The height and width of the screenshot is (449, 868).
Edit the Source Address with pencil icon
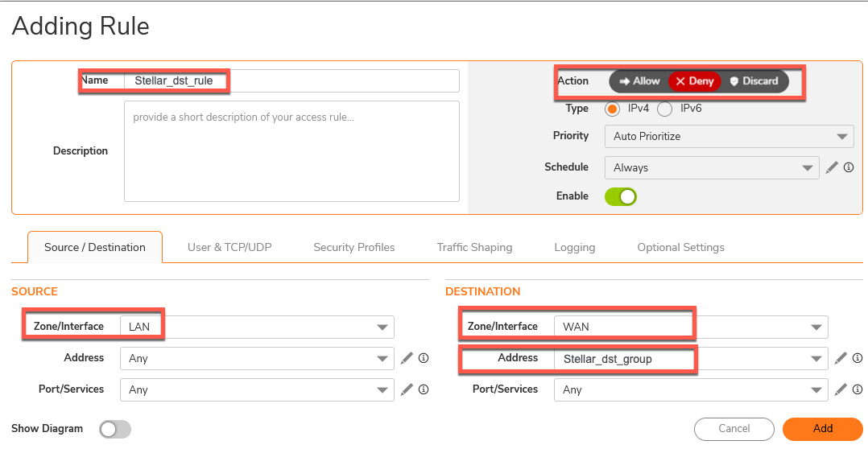407,358
